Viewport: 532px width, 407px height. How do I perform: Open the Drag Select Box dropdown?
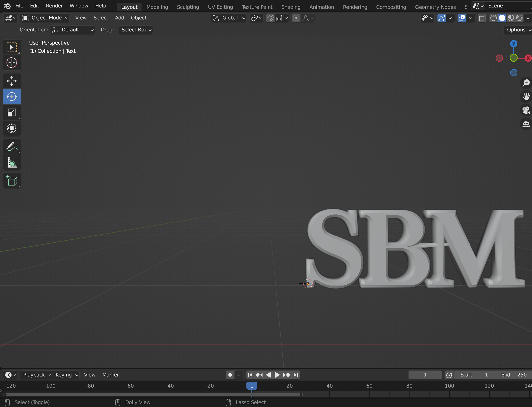coord(136,30)
